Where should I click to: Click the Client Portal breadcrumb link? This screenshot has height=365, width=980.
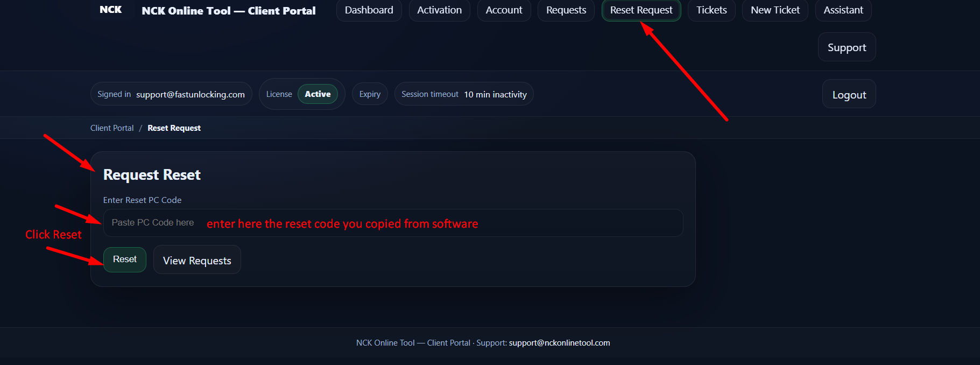(112, 128)
